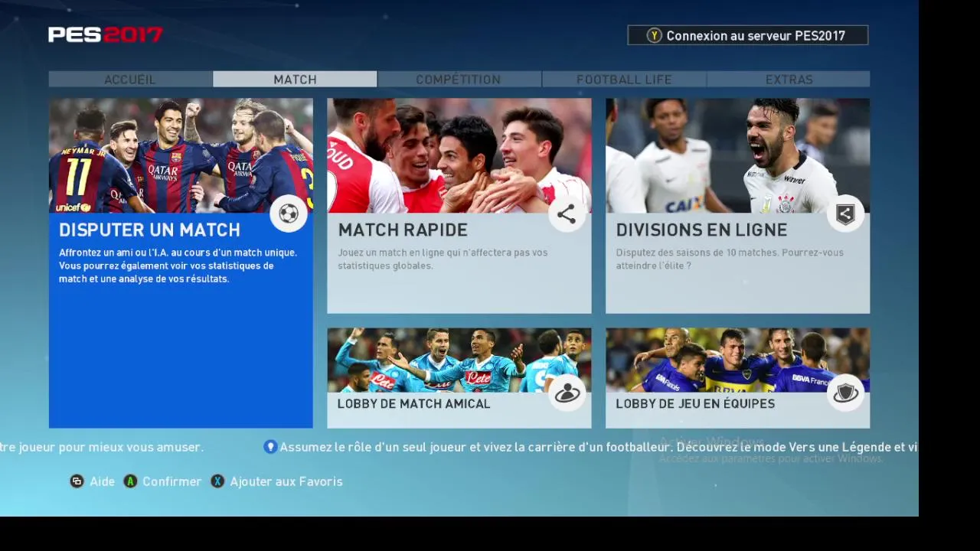This screenshot has height=551, width=980.
Task: Click the Corinthians players image
Action: (737, 155)
